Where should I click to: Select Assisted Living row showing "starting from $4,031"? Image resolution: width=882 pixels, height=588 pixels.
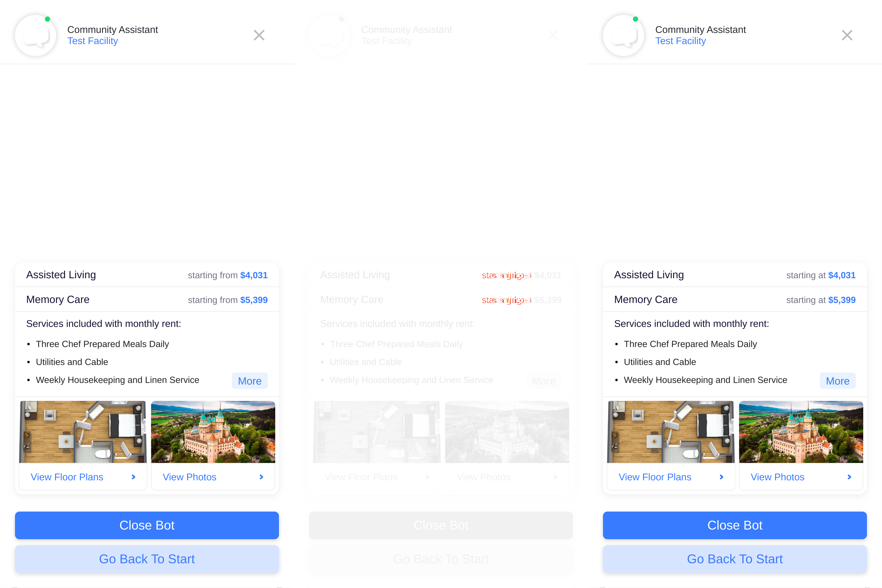(x=147, y=275)
